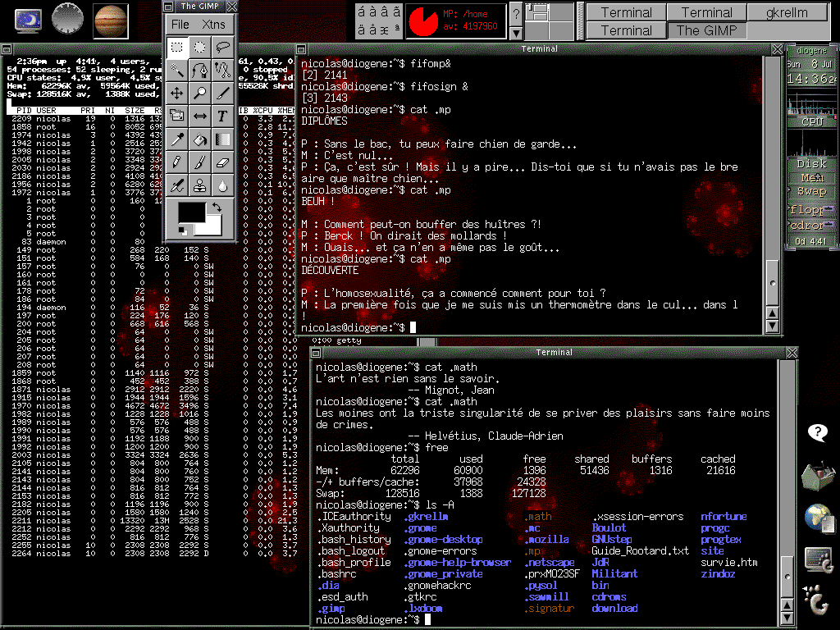Select the Eraser tool
This screenshot has height=630, width=840.
[x=222, y=162]
